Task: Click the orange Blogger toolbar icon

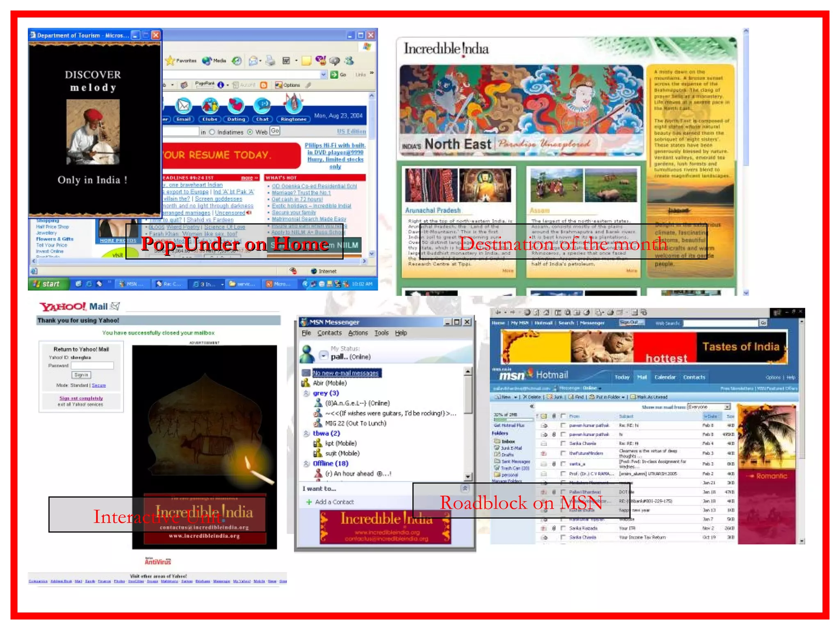Action: point(264,85)
